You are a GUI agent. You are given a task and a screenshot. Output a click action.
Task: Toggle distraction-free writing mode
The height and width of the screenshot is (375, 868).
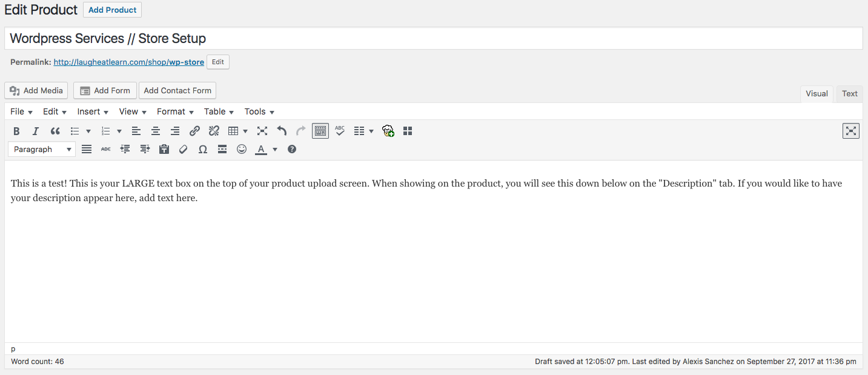851,131
